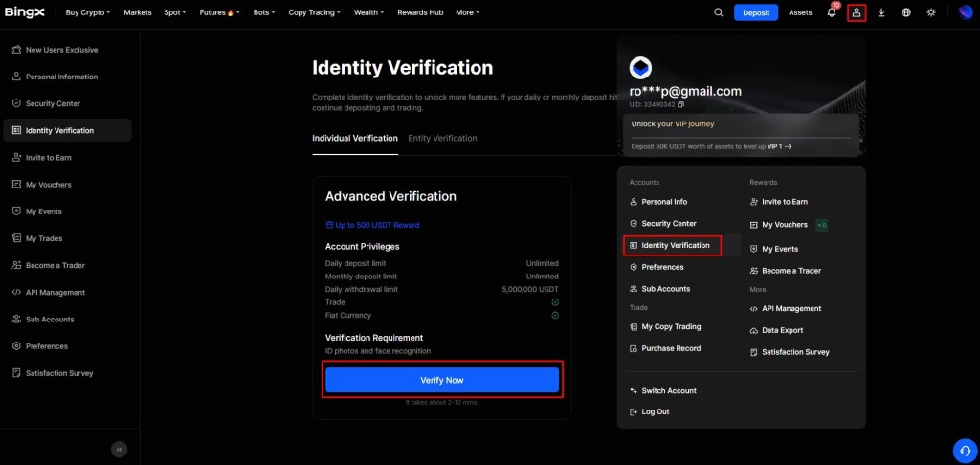
Task: Switch to Individual Verification tab
Action: 355,138
